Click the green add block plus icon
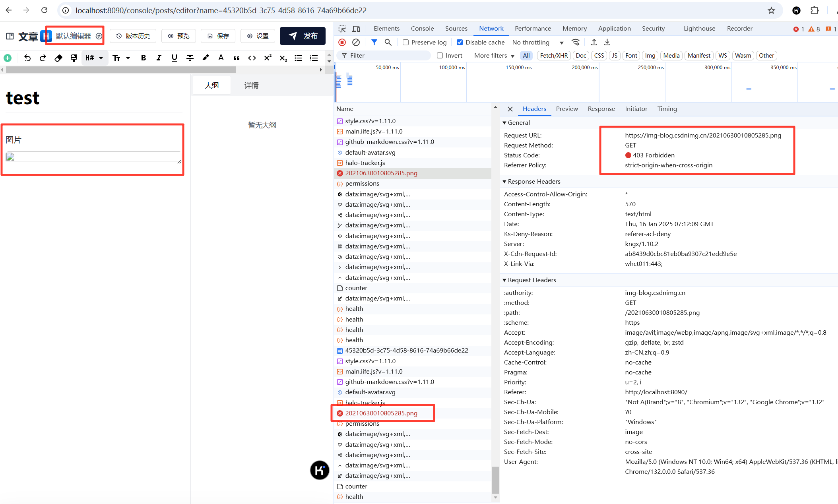Viewport: 838px width, 504px height. [8, 58]
